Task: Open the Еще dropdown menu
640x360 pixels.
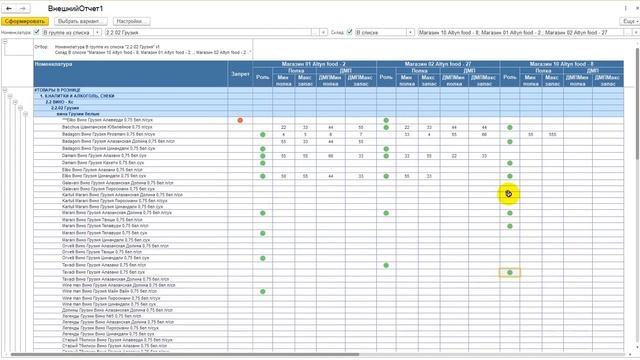Action: pos(630,21)
